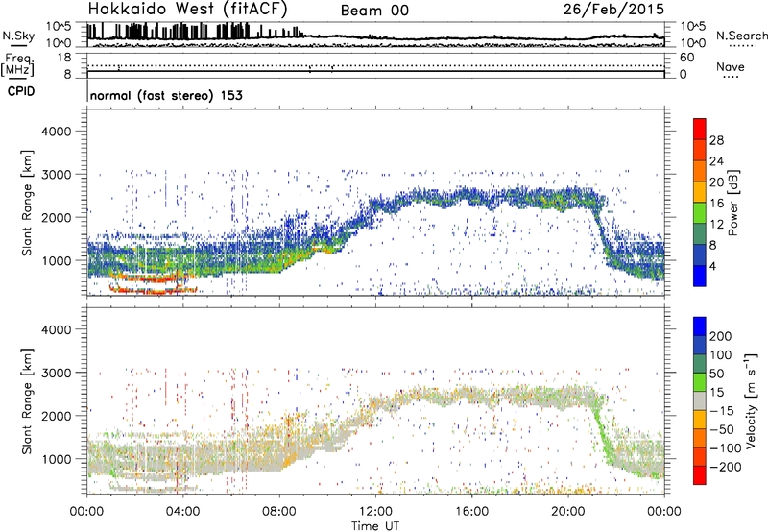This screenshot has width=768, height=532.
Task: Pick the Velocity colorbar segment between -100 and -50
Action: [x=700, y=438]
